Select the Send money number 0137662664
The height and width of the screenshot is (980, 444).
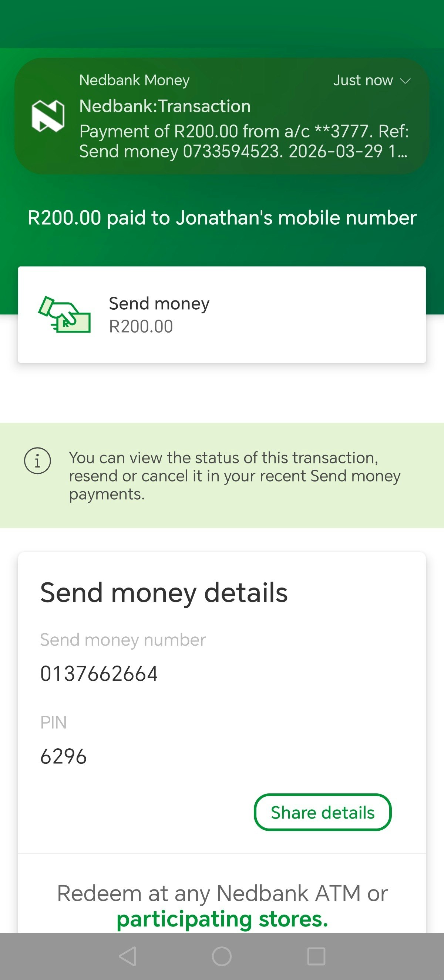coord(99,674)
